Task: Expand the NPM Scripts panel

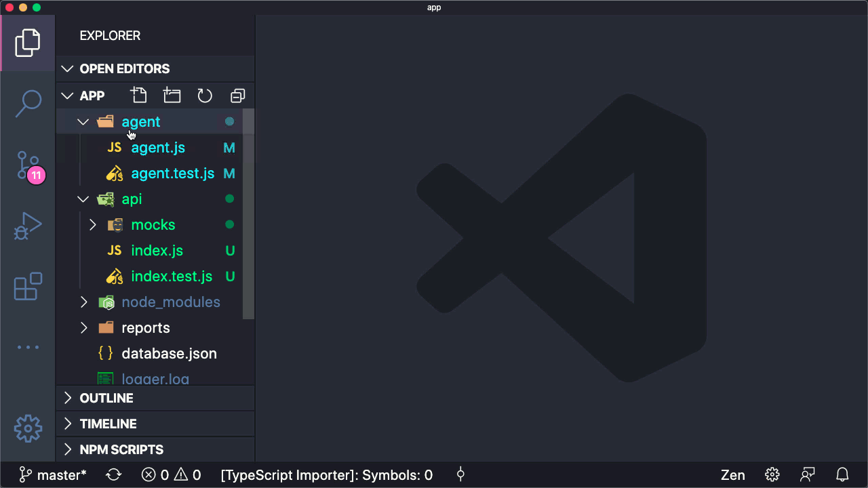Action: pos(155,449)
